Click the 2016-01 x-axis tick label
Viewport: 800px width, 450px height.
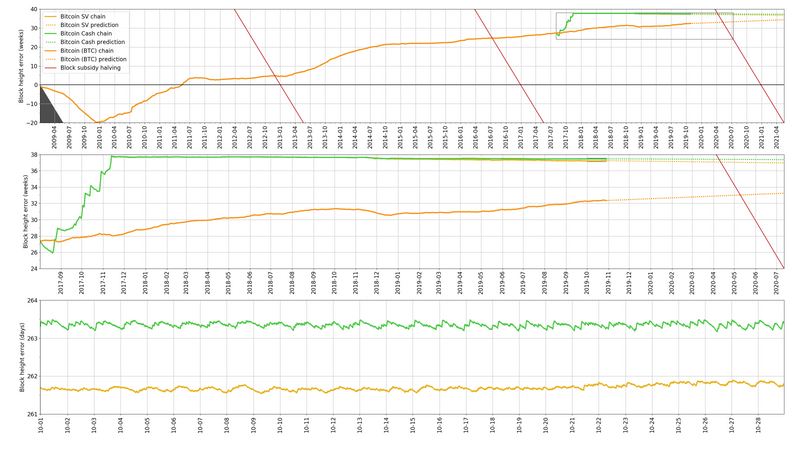pyautogui.click(x=461, y=138)
